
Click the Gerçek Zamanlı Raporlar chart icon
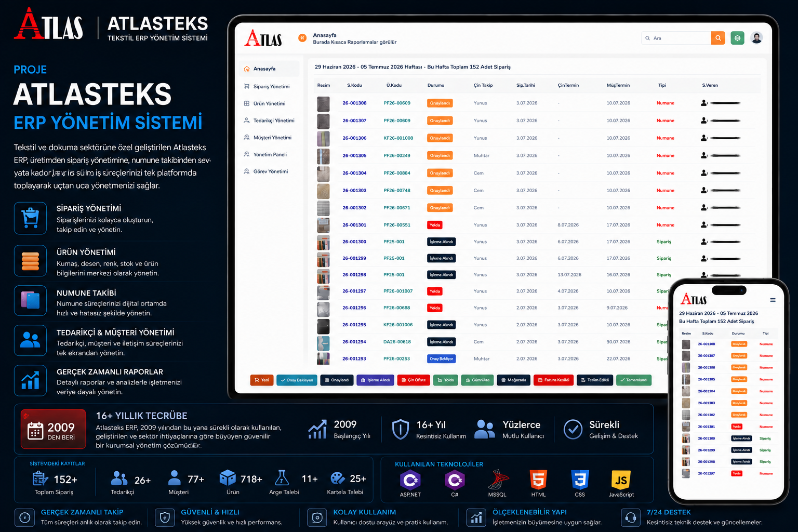[30, 380]
